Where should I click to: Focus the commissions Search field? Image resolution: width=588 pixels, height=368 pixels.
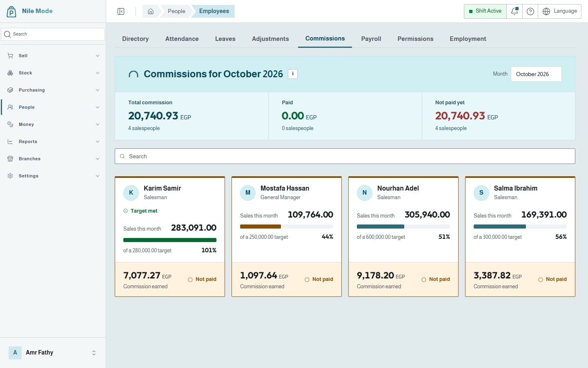coord(345,156)
